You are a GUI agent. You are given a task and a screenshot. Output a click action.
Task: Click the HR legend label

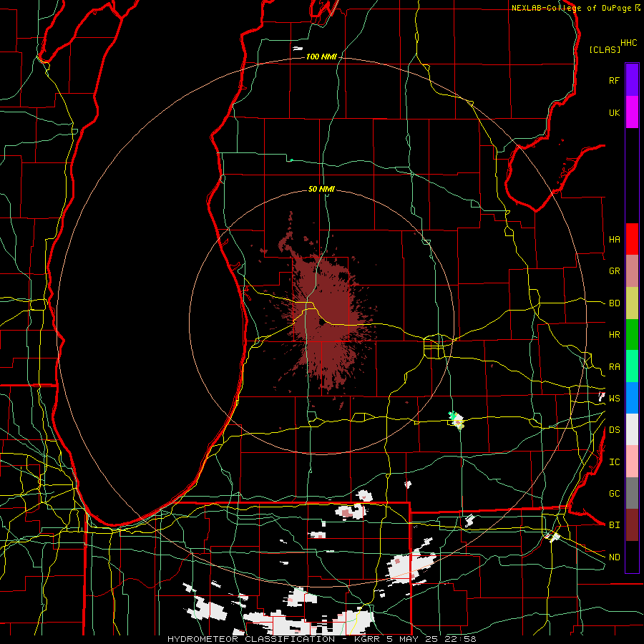coord(615,335)
